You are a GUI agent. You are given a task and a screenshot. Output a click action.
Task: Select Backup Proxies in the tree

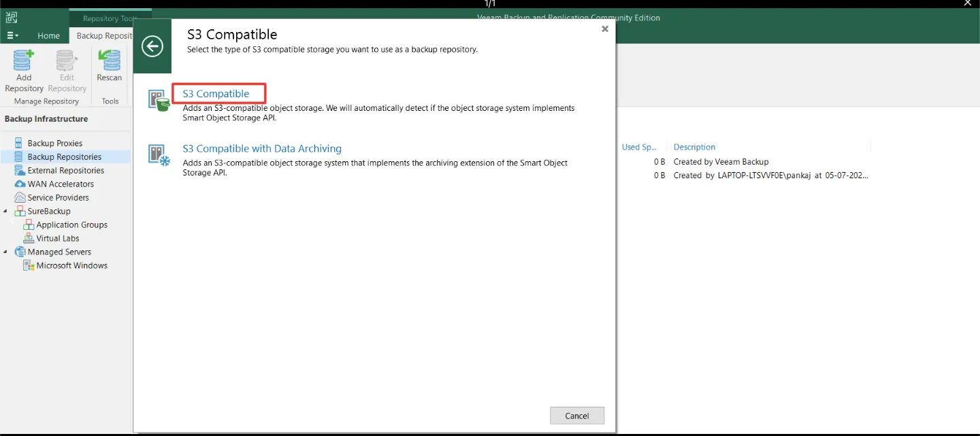pos(55,143)
